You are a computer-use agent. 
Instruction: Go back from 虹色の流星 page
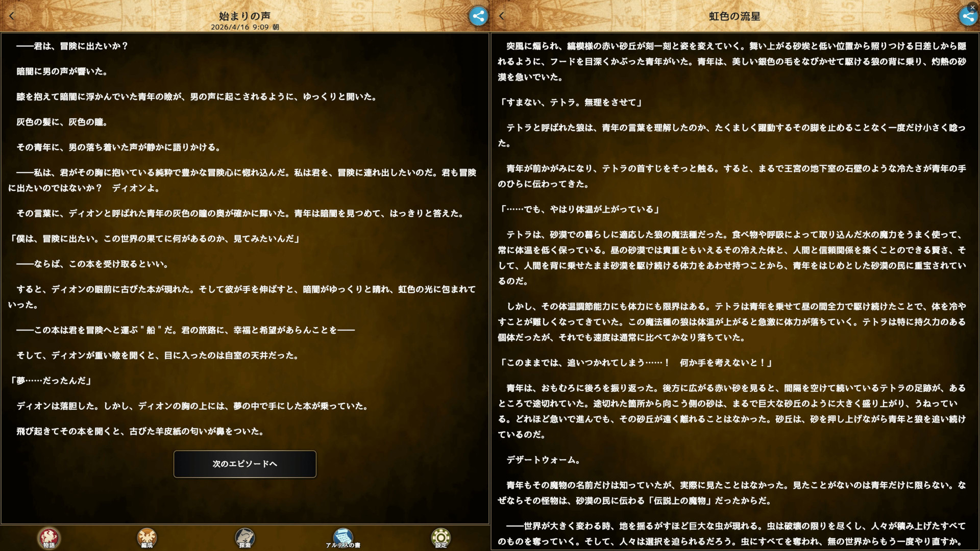[x=502, y=16]
